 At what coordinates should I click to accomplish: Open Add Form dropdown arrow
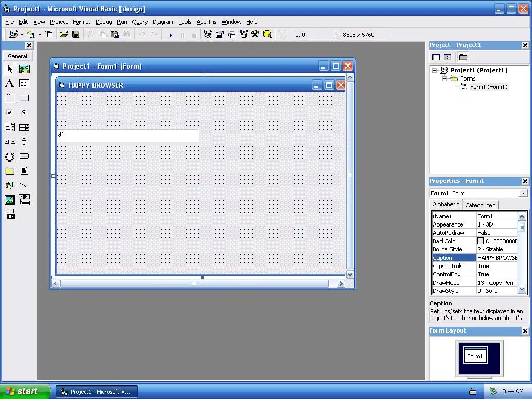click(x=39, y=35)
